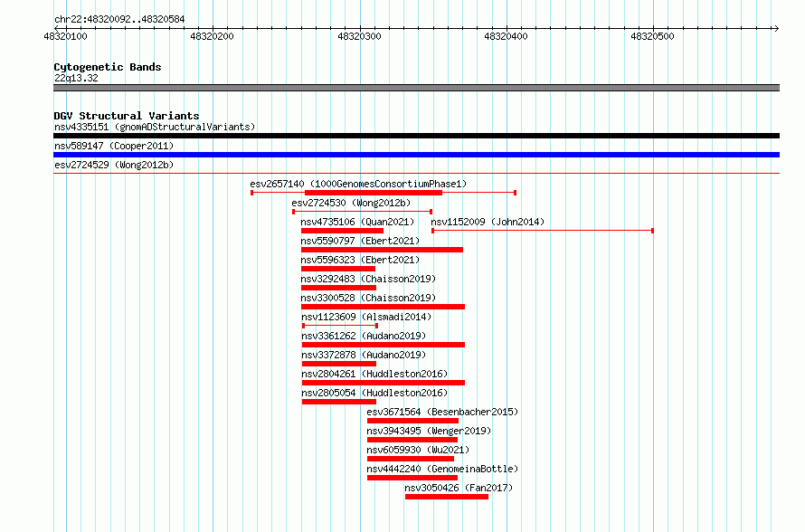The width and height of the screenshot is (805, 532).
Task: Click ruler position 48320300
Action: click(x=359, y=36)
